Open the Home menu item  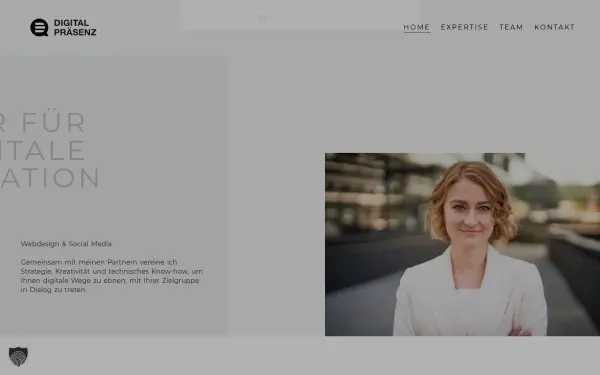[x=417, y=27]
